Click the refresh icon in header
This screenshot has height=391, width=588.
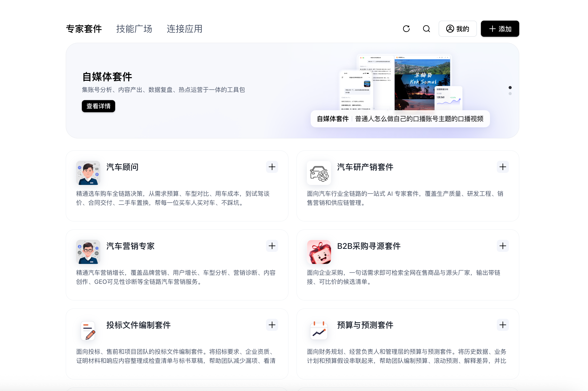click(406, 29)
